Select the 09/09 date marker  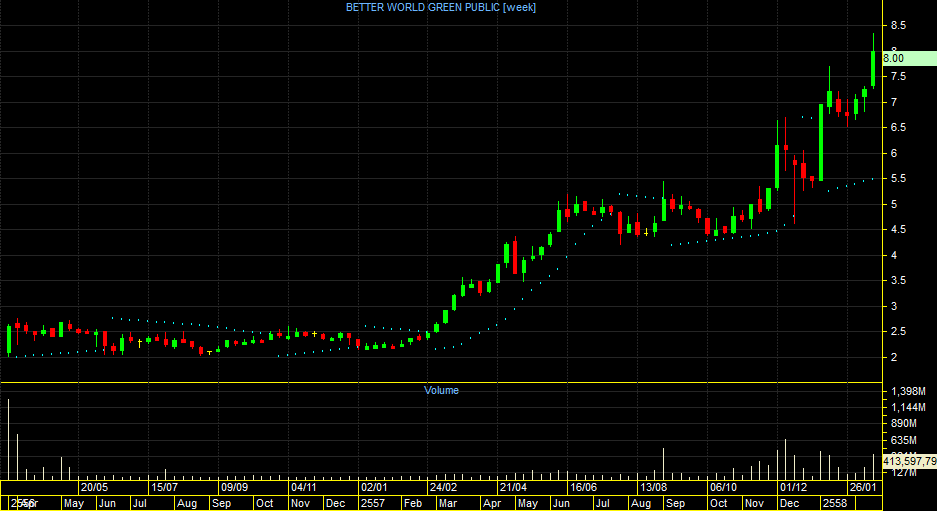coord(234,487)
